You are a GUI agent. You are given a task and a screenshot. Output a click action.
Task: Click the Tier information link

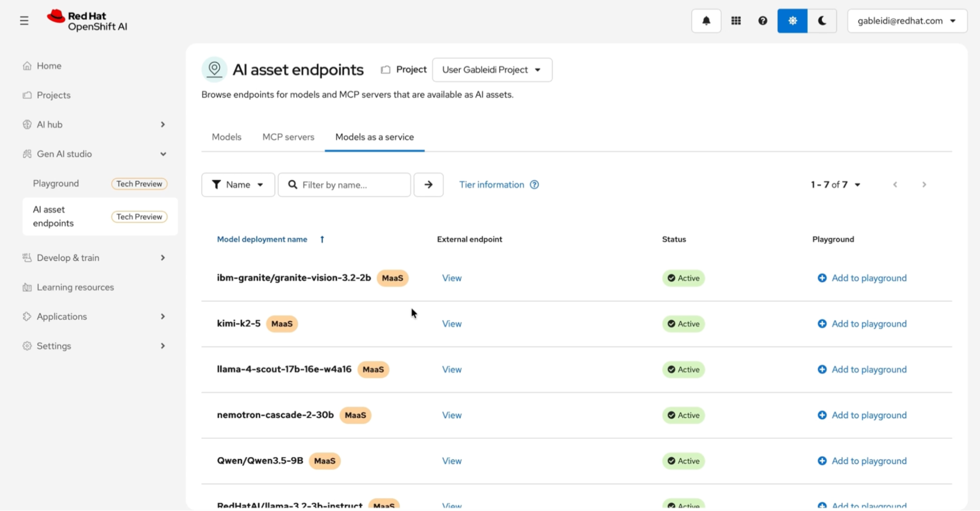(492, 185)
